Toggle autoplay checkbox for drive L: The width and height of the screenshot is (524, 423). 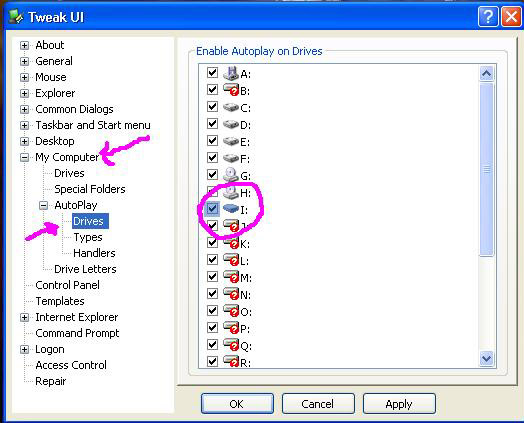pyautogui.click(x=213, y=260)
